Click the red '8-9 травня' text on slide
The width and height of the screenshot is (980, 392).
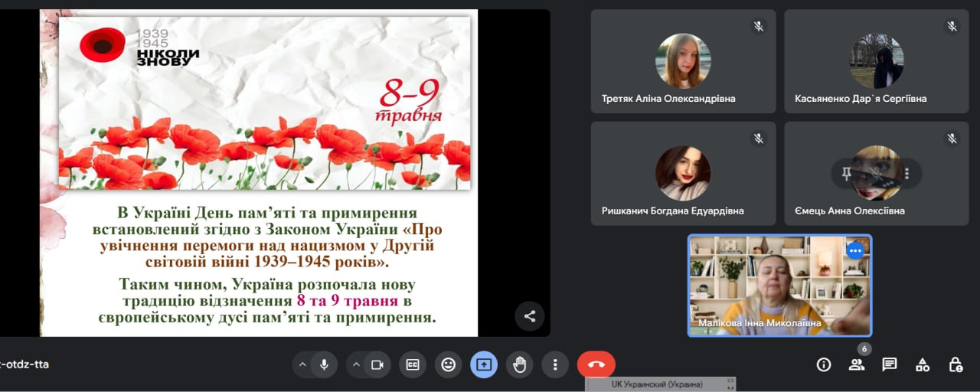click(x=410, y=101)
